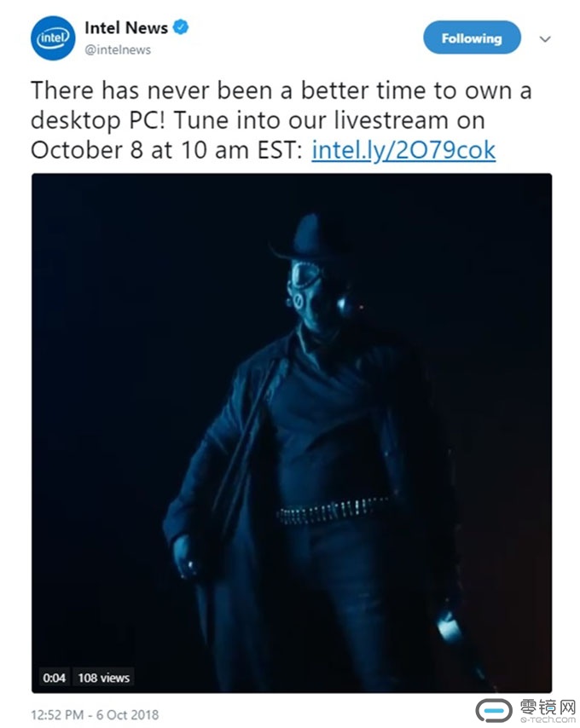Click the 0-tech.com watermark URL
Screen dimensions: 580x728
coord(548,719)
